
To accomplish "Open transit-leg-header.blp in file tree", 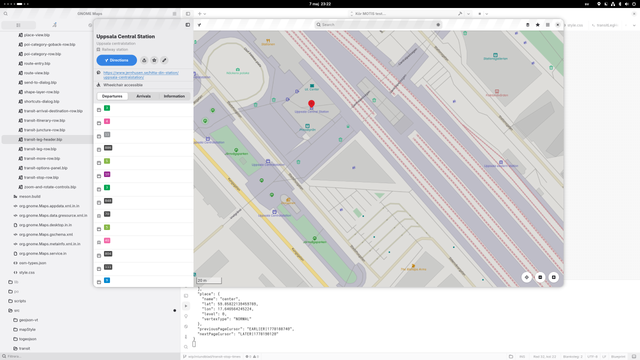I will coord(43,140).
